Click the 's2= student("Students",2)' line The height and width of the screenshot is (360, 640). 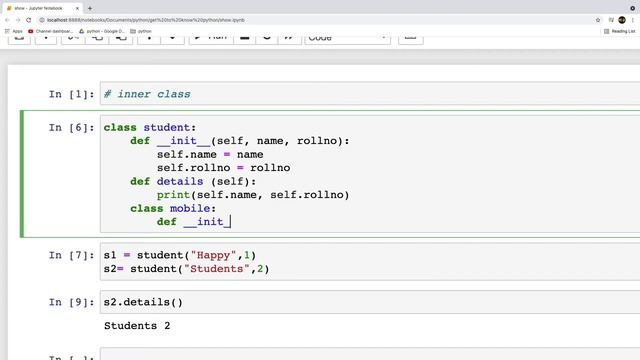coord(187,269)
